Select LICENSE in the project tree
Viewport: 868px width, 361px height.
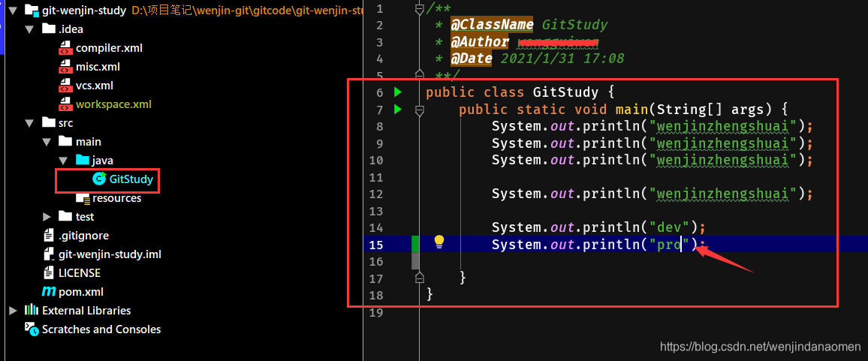click(x=80, y=273)
